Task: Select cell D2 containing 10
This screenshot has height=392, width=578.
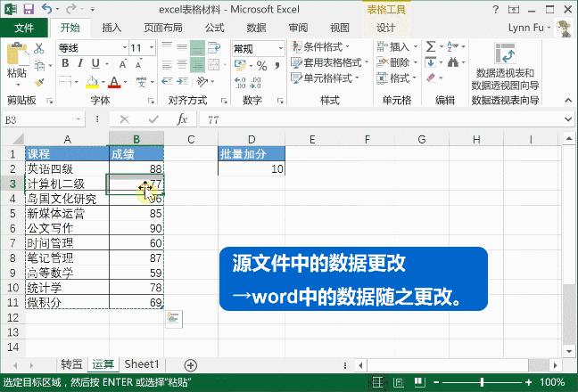Action: click(x=252, y=169)
